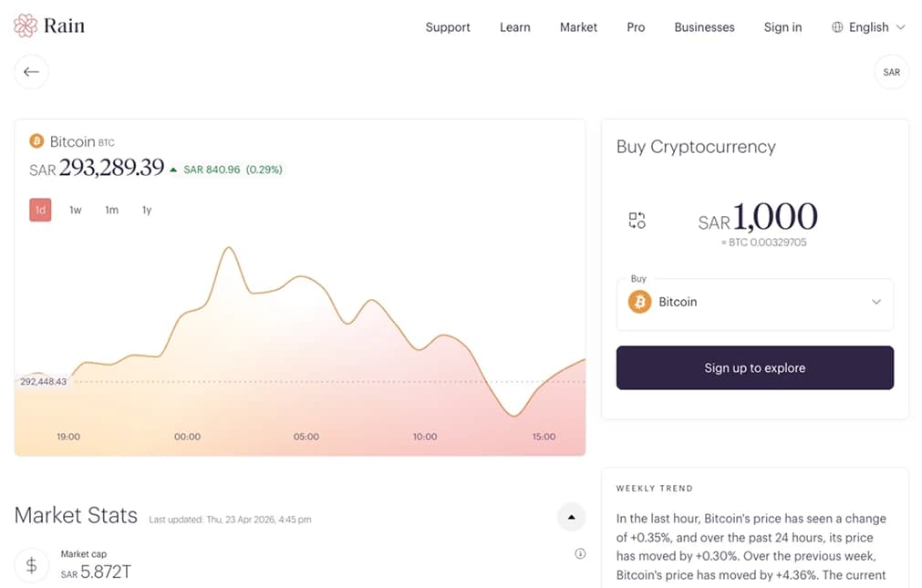The height and width of the screenshot is (588, 922).
Task: Switch chart to 1w range
Action: (76, 210)
